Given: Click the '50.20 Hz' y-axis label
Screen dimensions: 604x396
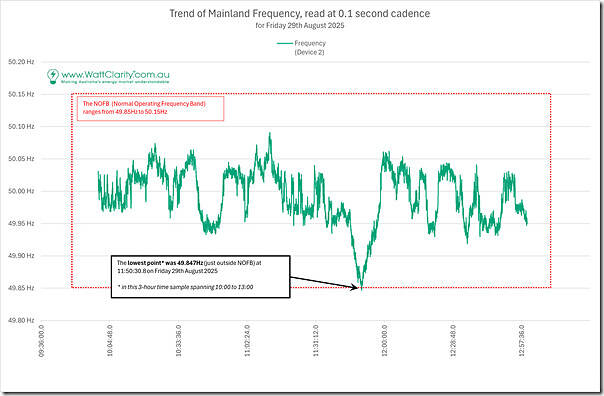Looking at the screenshot, I should click(21, 62).
